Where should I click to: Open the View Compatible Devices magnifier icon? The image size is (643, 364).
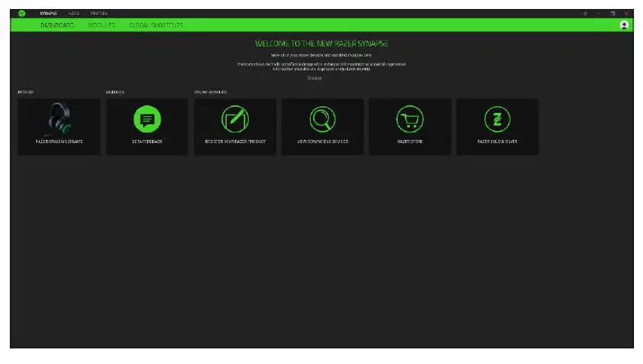pyautogui.click(x=322, y=119)
